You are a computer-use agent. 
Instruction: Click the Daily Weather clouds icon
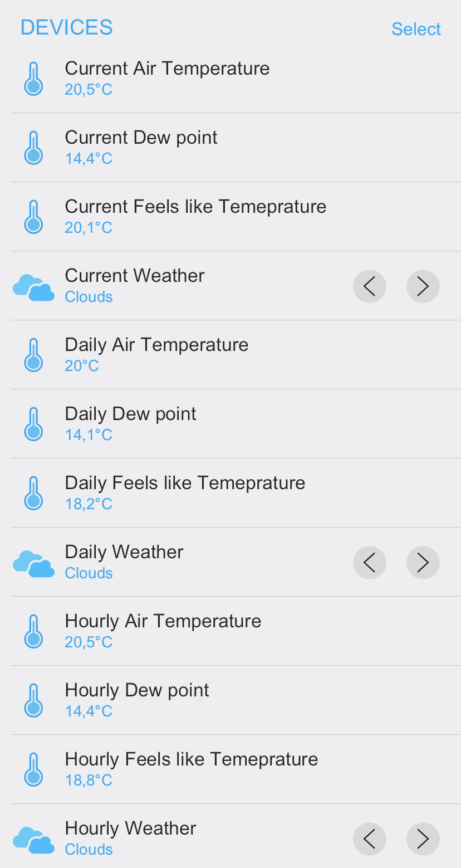(x=33, y=563)
